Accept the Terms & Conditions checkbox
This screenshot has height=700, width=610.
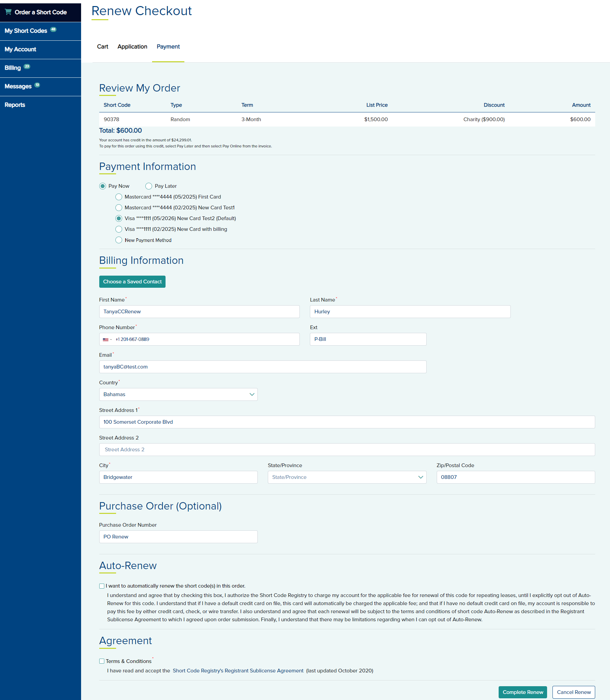[x=102, y=661]
